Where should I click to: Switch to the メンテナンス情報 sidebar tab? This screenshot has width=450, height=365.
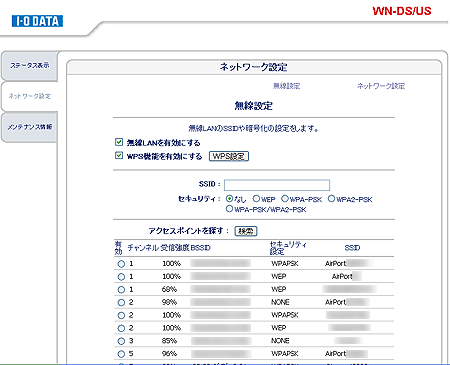pyautogui.click(x=30, y=127)
